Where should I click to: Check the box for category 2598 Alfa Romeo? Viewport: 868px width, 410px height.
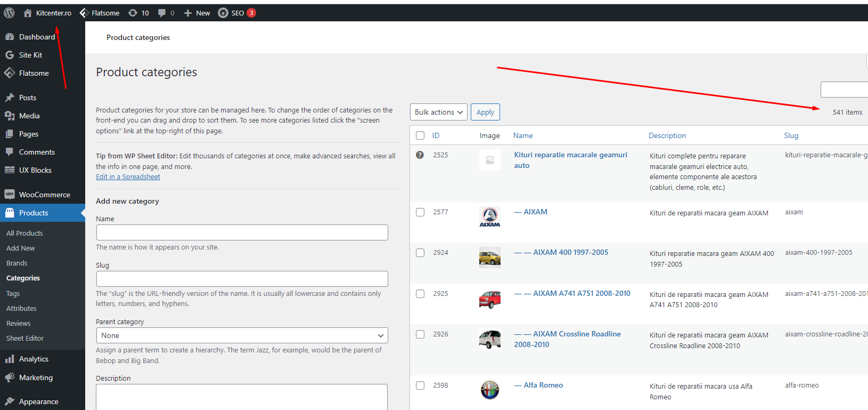pyautogui.click(x=420, y=385)
